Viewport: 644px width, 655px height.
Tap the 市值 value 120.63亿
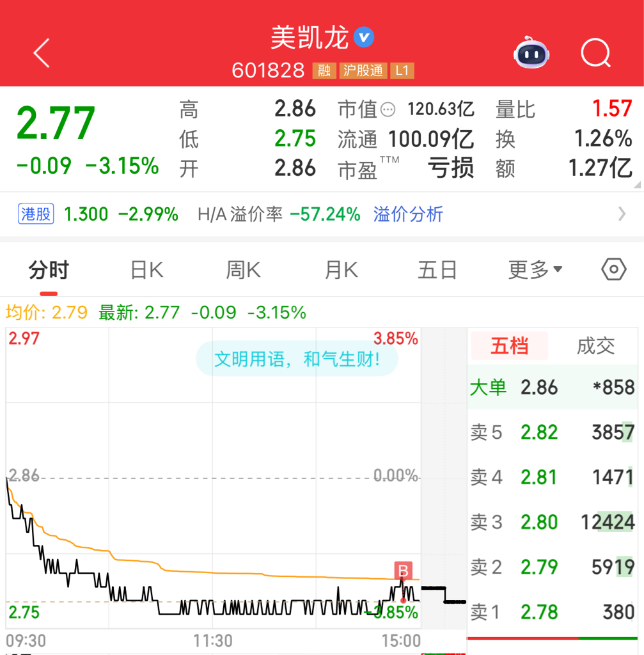[x=441, y=109]
